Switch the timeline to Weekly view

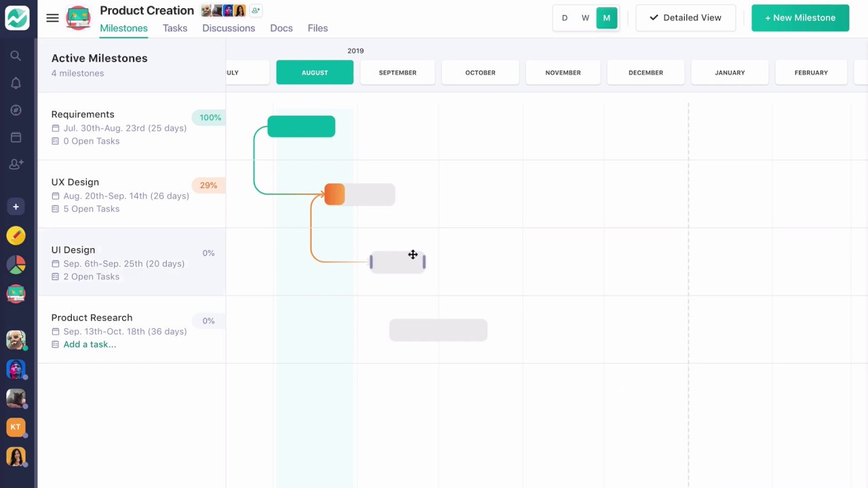tap(585, 18)
